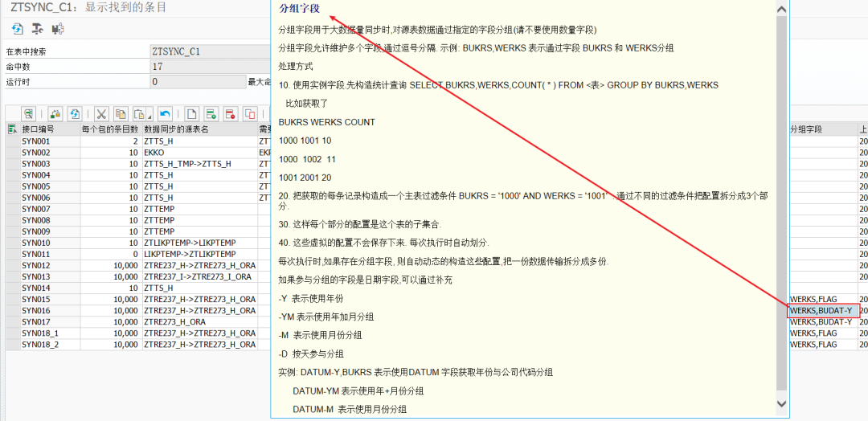
Task: Click the Insert row green-plus icon
Action: pos(211,114)
